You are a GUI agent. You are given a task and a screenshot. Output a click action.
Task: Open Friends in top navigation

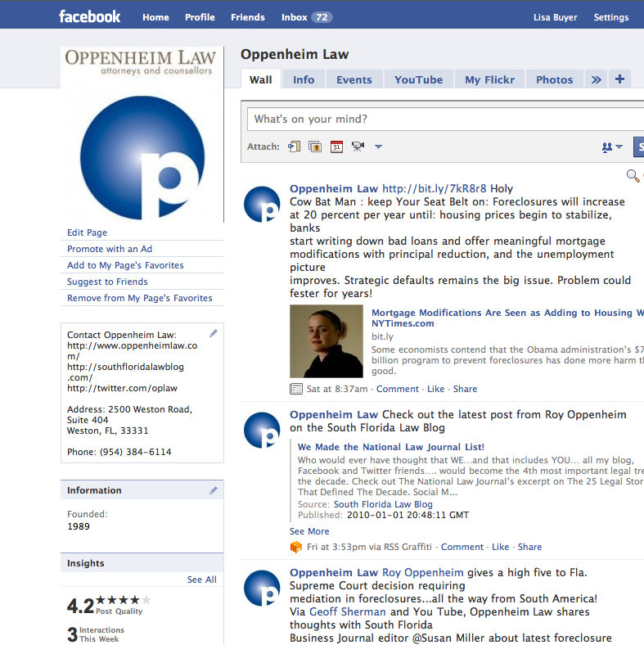point(248,17)
